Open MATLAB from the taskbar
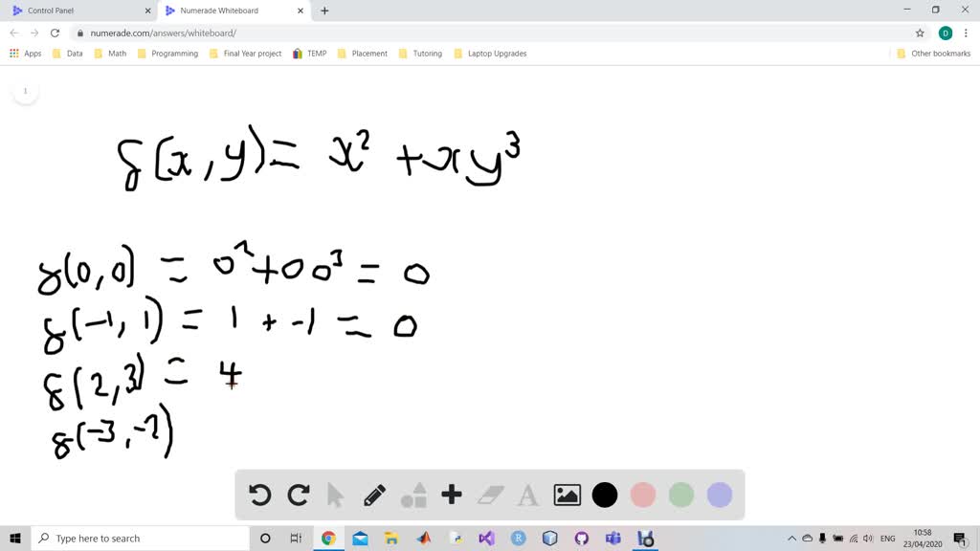Viewport: 980px width, 551px height. pos(424,538)
